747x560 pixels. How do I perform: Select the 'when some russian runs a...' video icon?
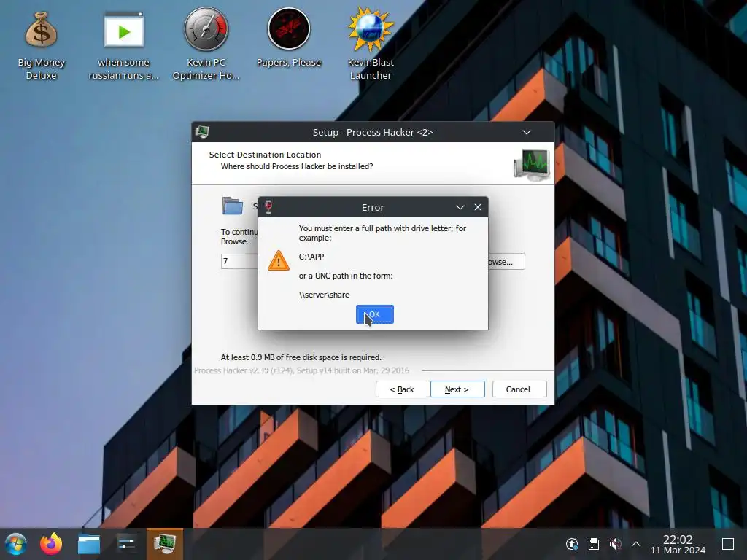(123, 46)
